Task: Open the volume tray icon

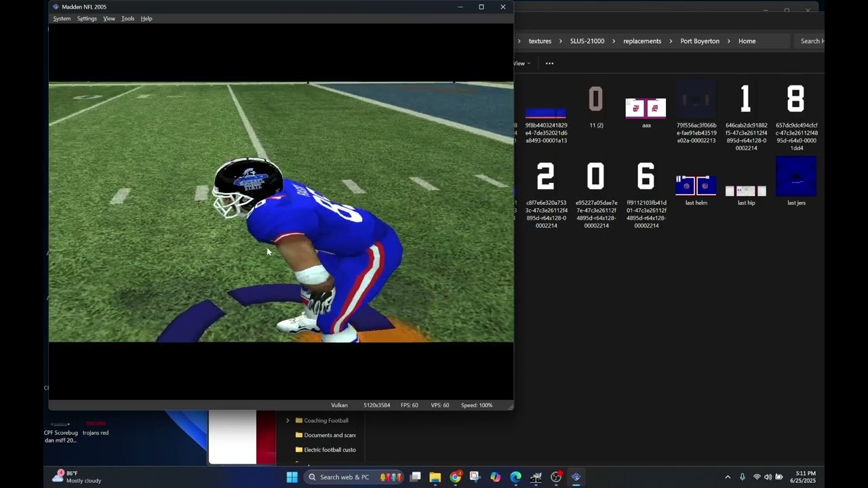Action: click(x=768, y=477)
